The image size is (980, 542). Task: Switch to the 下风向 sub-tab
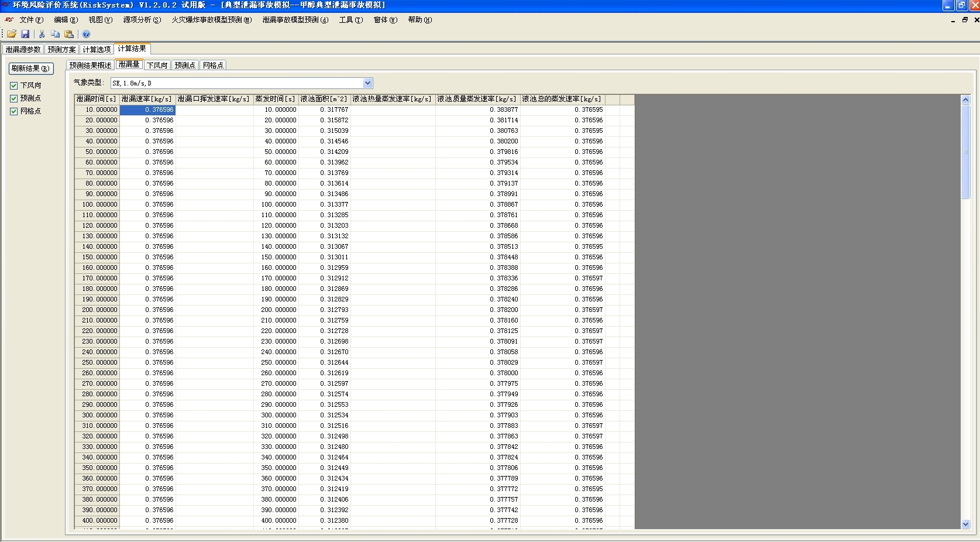pyautogui.click(x=157, y=65)
